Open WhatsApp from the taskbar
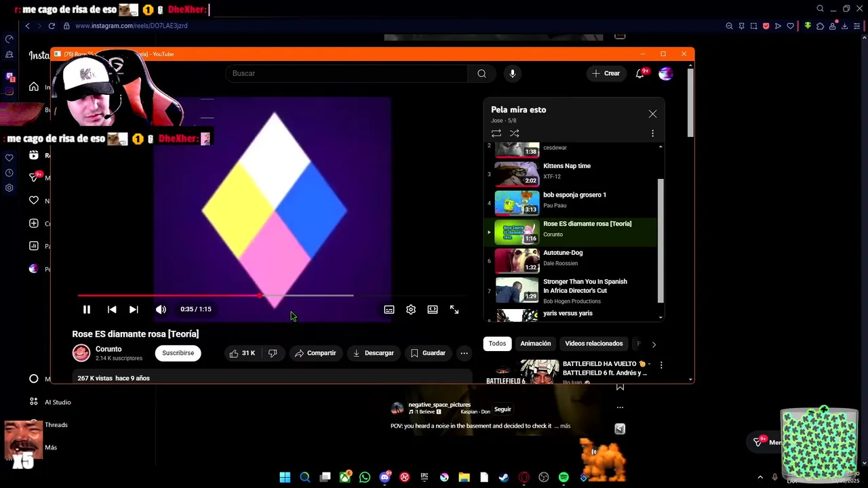The height and width of the screenshot is (488, 868). tap(365, 477)
